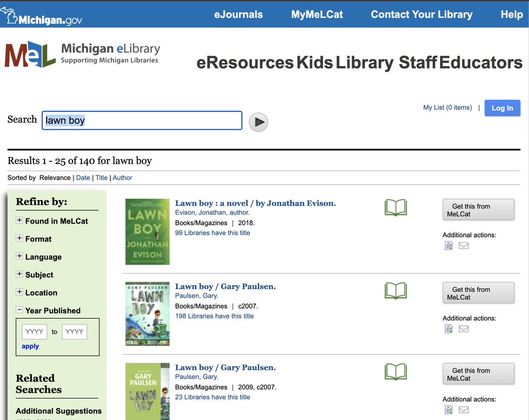Screen dimensions: 529x420
Task: Click the 2009 Gary Paulsen Lawn Boy cover
Action: 147,391
